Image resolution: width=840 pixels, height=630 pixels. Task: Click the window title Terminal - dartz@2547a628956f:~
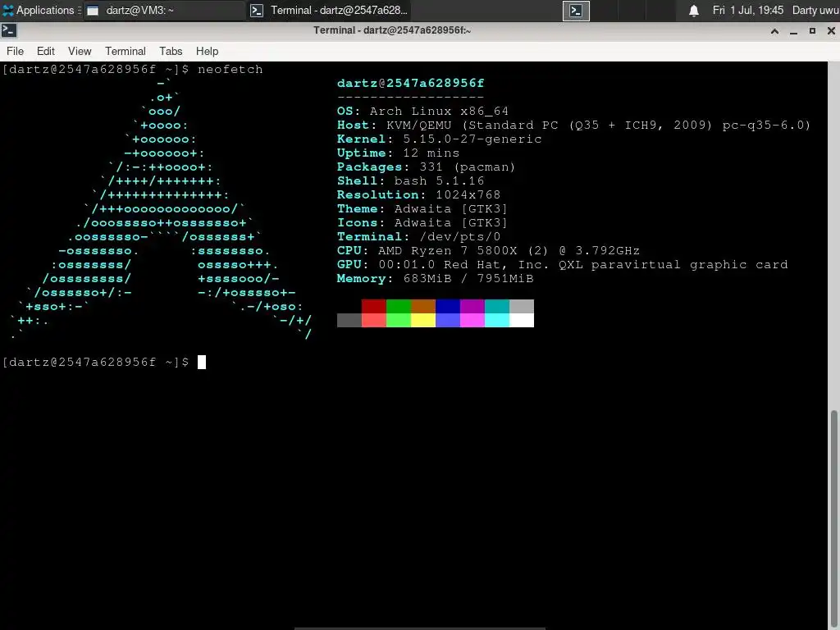click(392, 30)
